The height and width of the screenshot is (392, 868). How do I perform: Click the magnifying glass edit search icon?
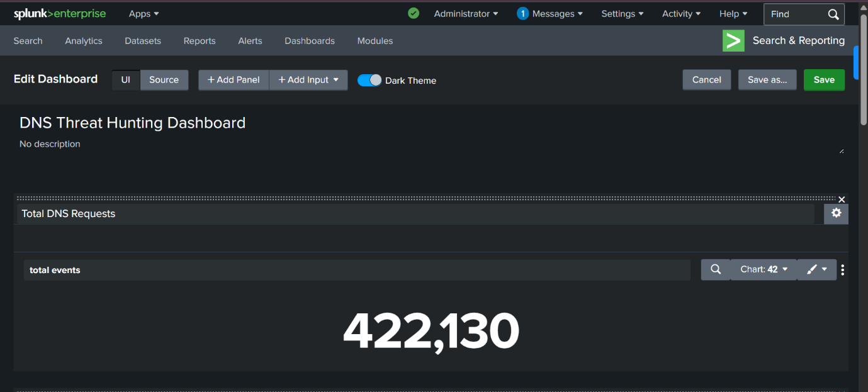pos(716,269)
